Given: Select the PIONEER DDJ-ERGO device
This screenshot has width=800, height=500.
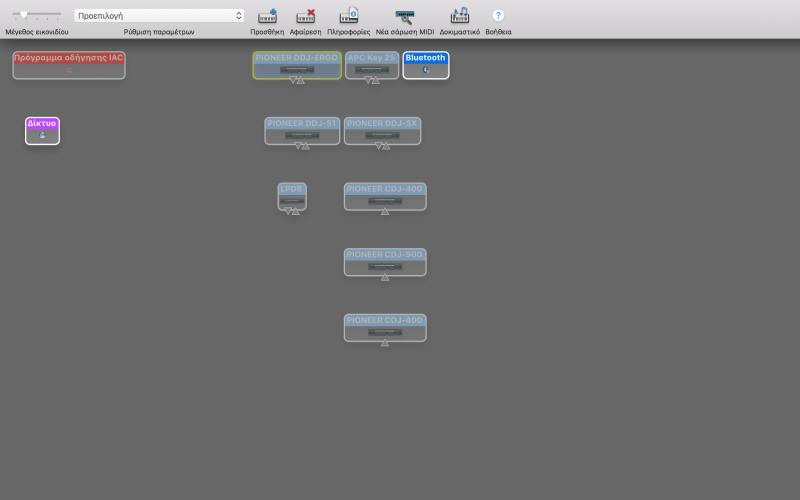Looking at the screenshot, I should coord(296,64).
